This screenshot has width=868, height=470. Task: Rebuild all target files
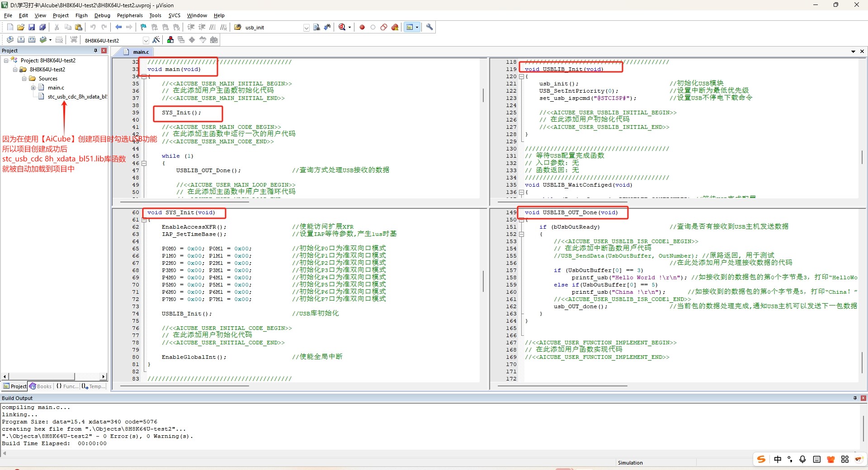(x=32, y=40)
